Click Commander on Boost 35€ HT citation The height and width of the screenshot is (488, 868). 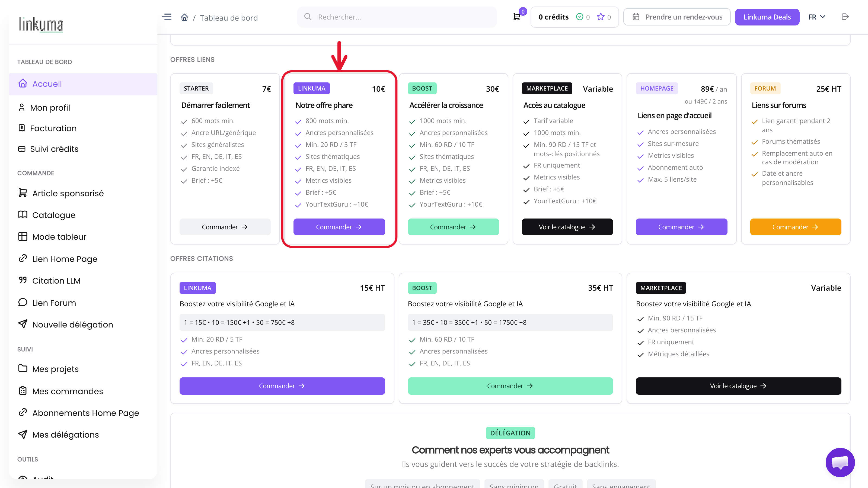[x=510, y=386]
